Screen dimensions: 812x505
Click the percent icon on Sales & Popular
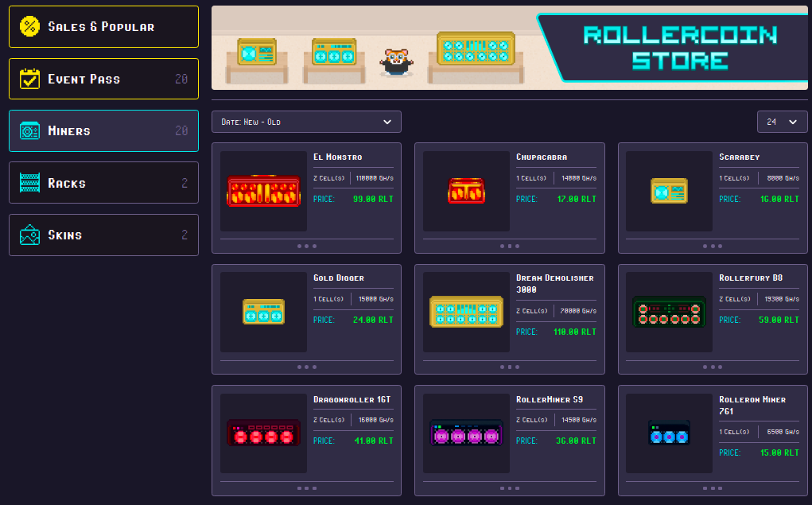[x=29, y=26]
